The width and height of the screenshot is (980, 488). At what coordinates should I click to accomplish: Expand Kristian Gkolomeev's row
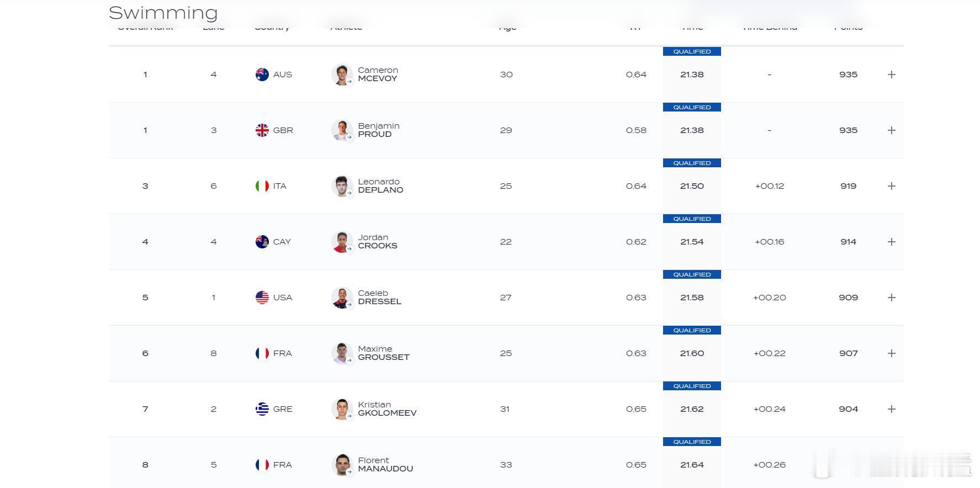point(891,409)
